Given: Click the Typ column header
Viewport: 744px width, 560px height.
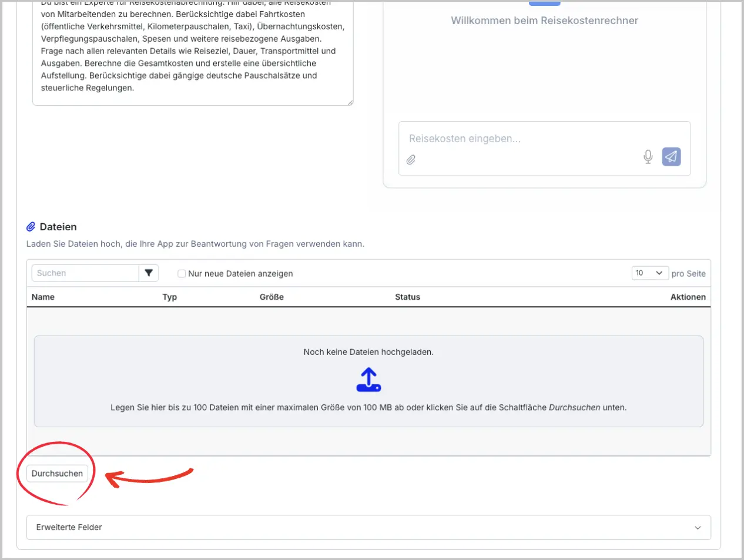Looking at the screenshot, I should [x=170, y=297].
